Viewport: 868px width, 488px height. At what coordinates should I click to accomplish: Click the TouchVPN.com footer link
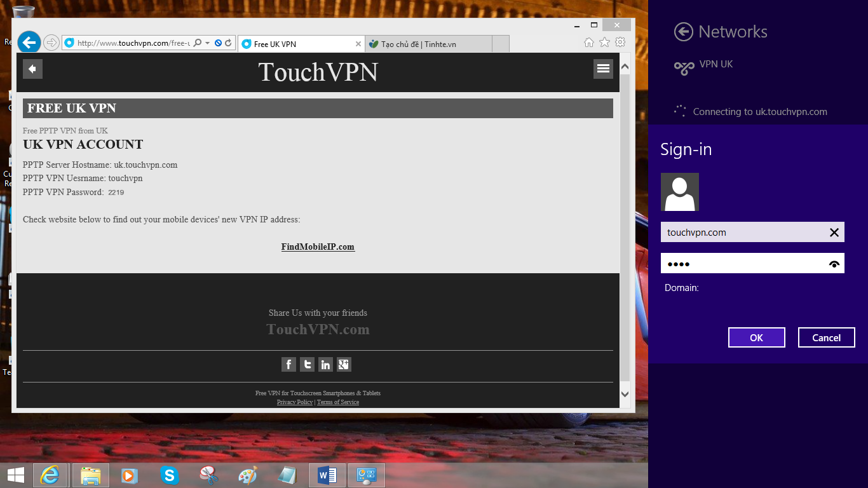pos(318,329)
